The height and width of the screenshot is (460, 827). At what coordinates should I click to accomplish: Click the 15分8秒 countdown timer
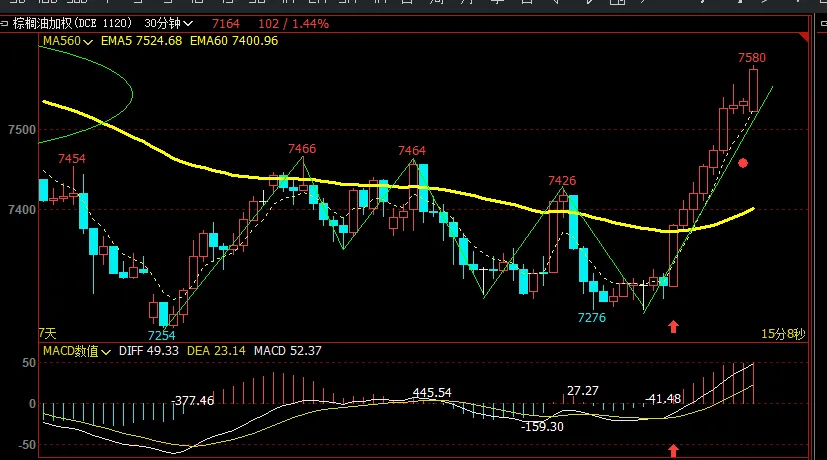[783, 334]
